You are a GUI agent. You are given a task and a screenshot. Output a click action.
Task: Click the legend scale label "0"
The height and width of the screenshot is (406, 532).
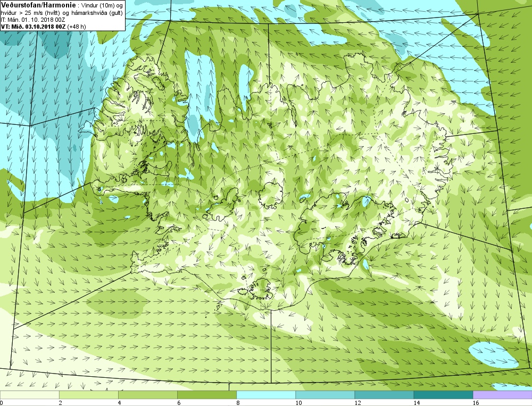(x=2, y=403)
